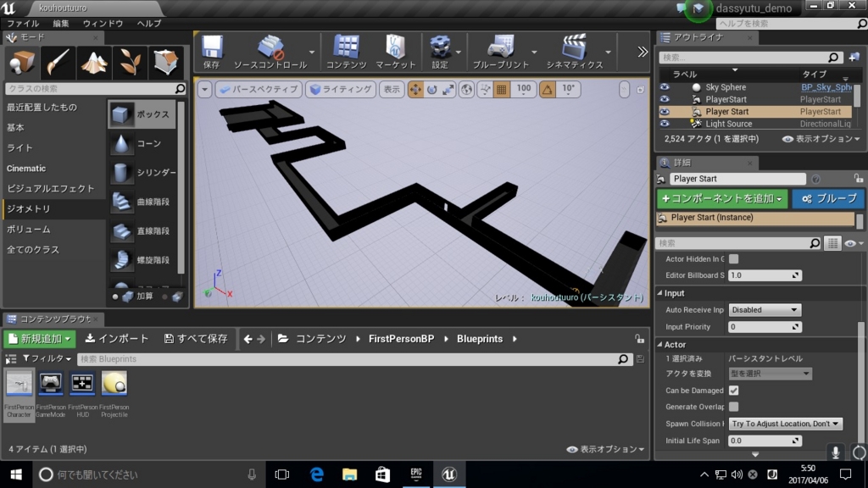
Task: Open the シネマティクス cinematics icon
Action: coord(574,52)
